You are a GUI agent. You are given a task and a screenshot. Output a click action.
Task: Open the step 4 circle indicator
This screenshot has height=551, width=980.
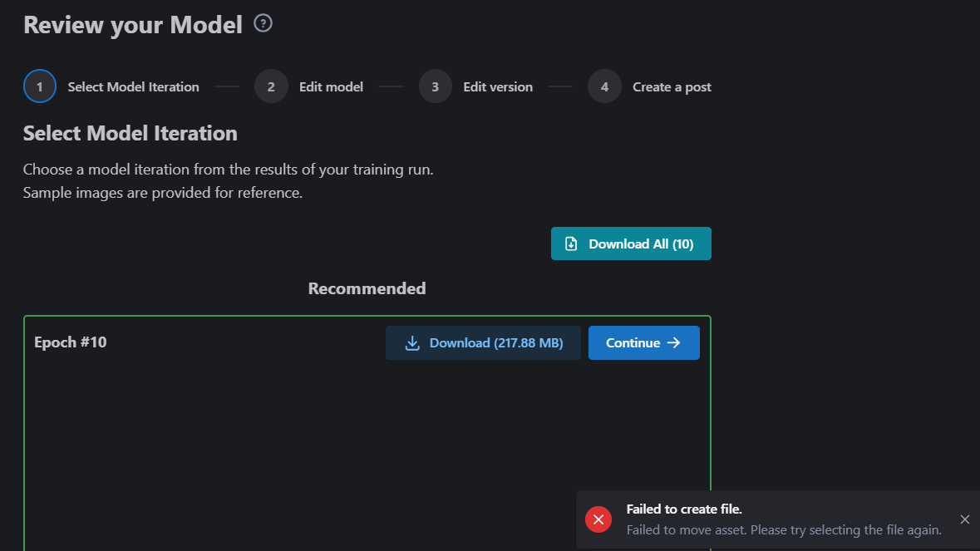pos(604,86)
